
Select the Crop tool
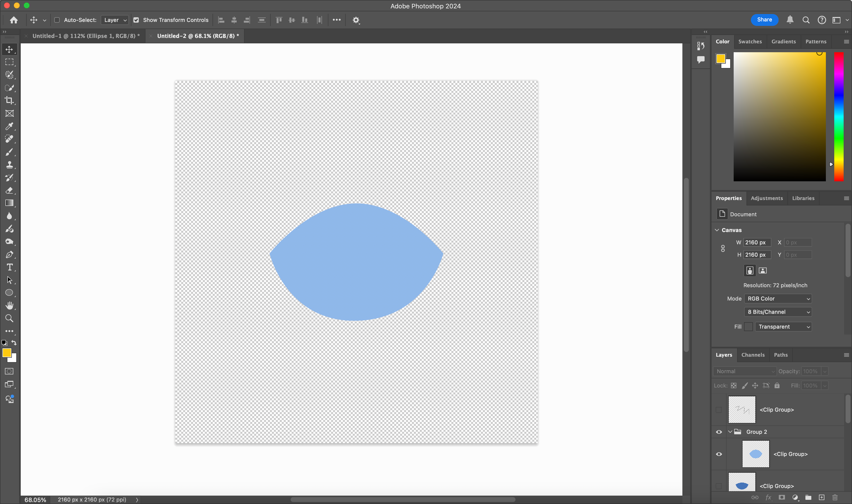[x=9, y=101]
